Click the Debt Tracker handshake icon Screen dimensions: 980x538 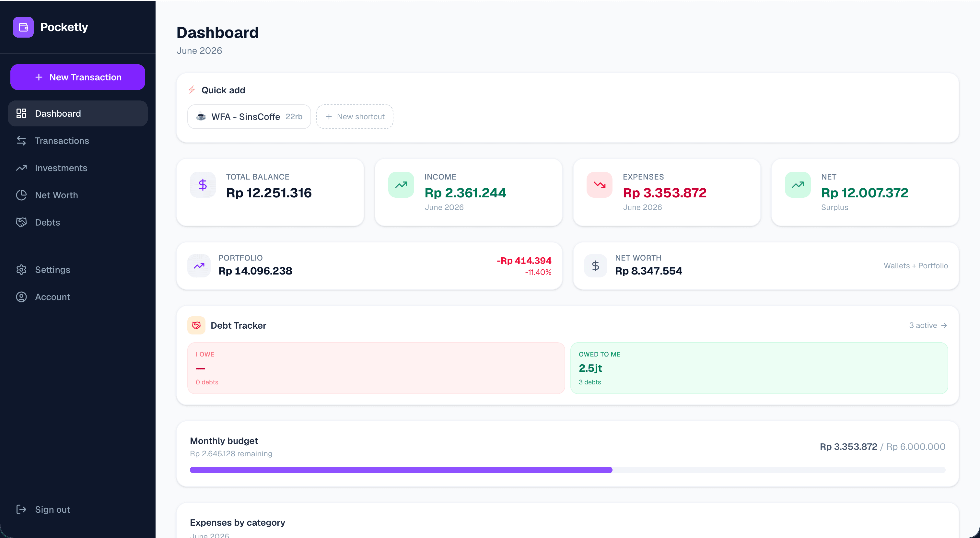tap(196, 325)
